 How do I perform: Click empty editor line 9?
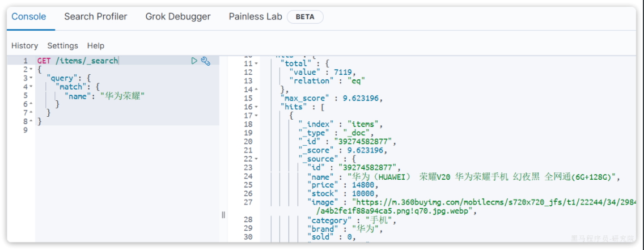[128, 130]
